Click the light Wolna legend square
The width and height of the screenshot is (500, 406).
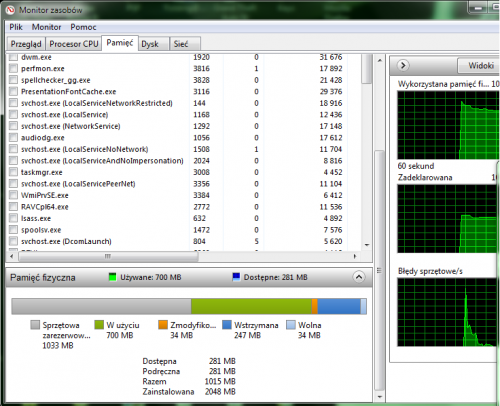[291, 325]
